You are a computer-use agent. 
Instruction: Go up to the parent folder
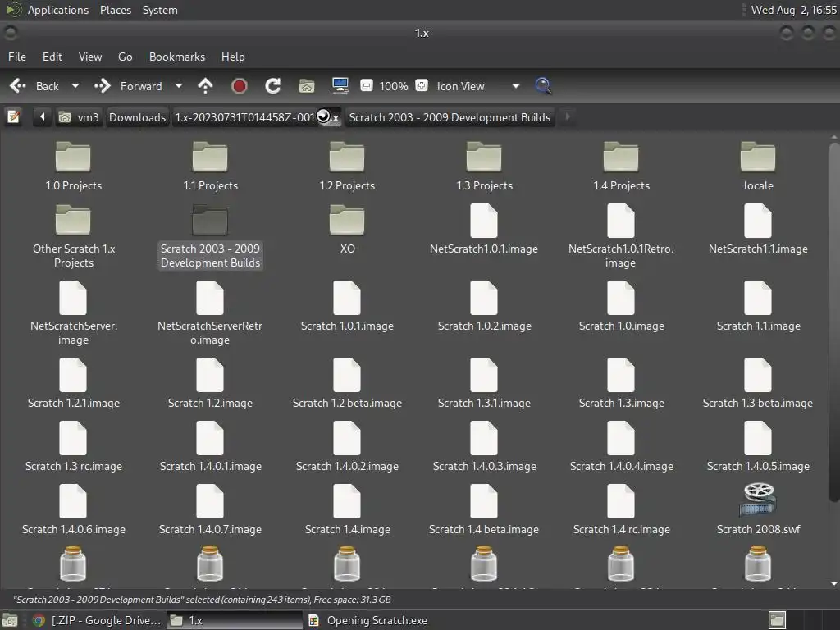click(x=205, y=85)
